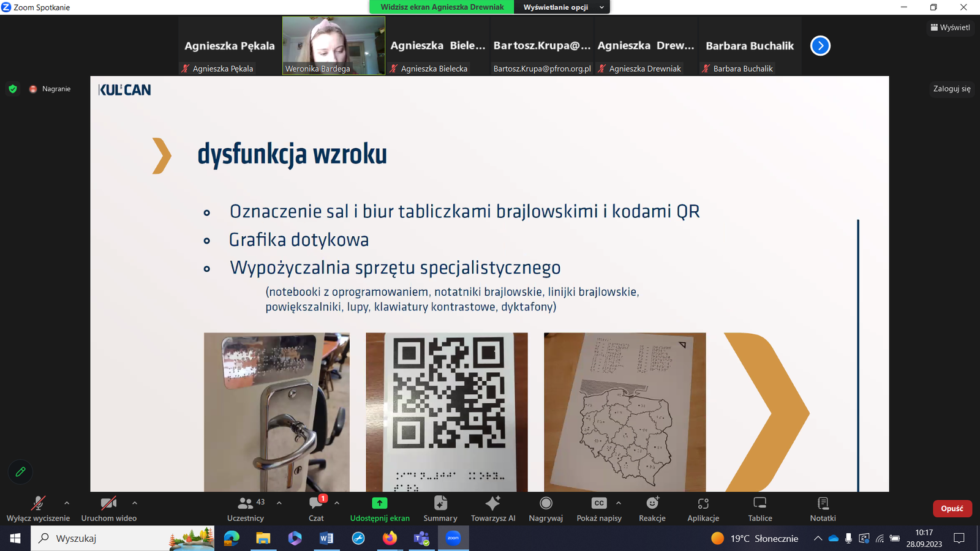Turn on camera with Uruchom wideo
Viewport: 980px width, 551px height.
pyautogui.click(x=109, y=508)
